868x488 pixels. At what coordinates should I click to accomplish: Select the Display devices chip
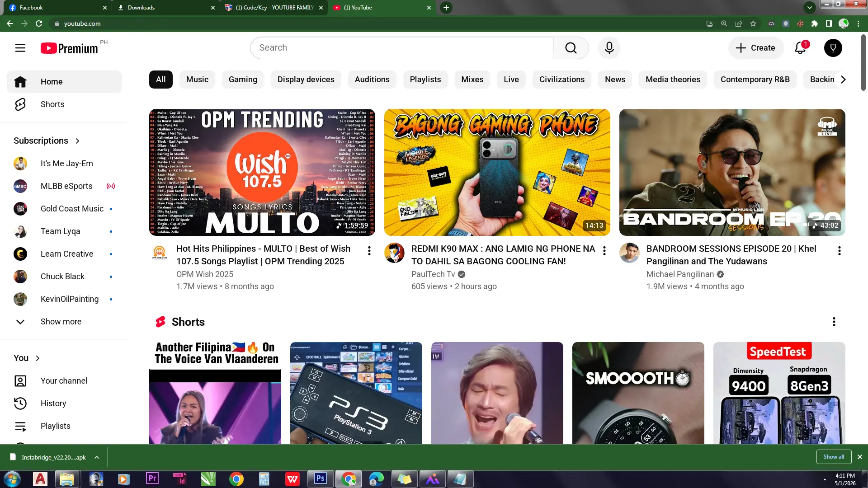306,80
